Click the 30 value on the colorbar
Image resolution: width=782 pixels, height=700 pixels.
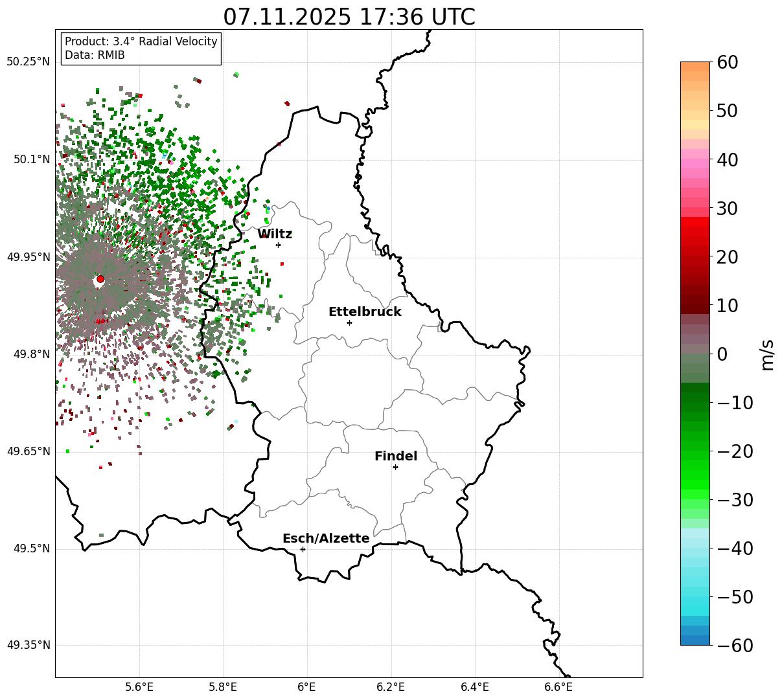[x=728, y=209]
